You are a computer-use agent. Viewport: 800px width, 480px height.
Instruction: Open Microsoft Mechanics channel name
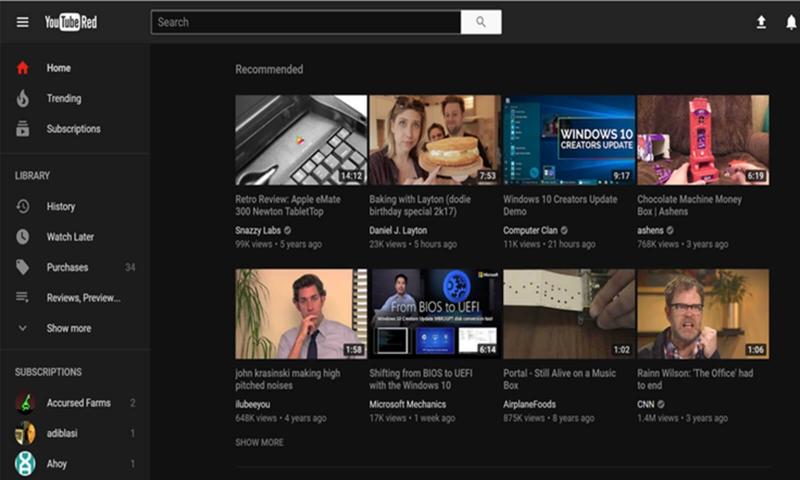pyautogui.click(x=408, y=404)
